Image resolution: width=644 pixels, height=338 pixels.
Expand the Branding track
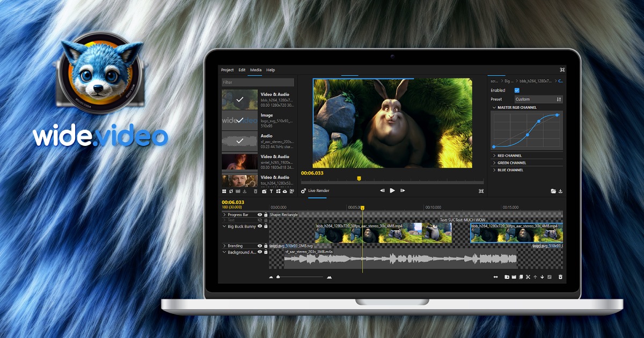tap(224, 246)
